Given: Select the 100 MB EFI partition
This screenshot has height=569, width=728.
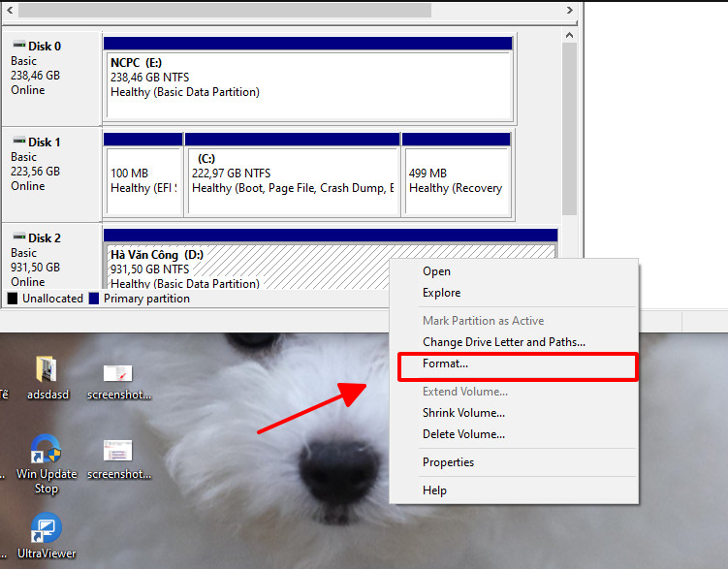Looking at the screenshot, I should point(143,175).
